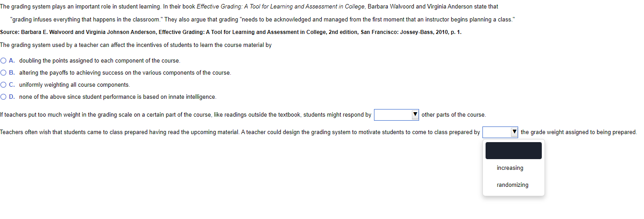Click the text 'other parts of the course.'
644x219 pixels.
click(454, 115)
